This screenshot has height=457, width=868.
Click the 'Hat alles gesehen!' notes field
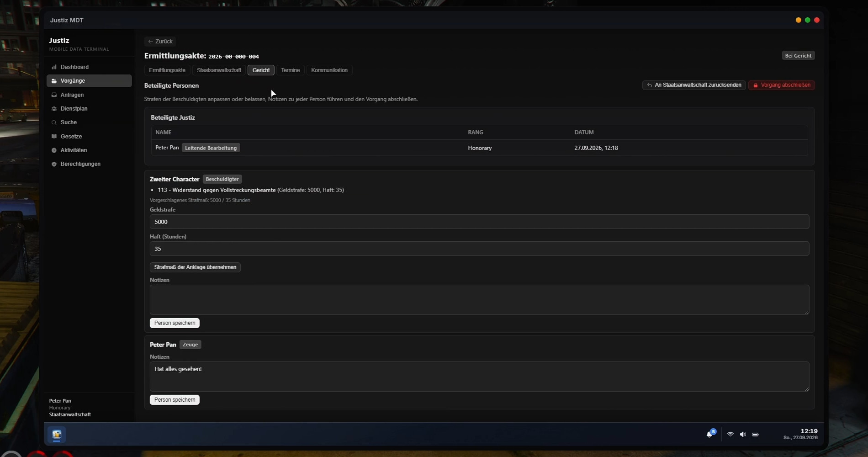pyautogui.click(x=479, y=377)
